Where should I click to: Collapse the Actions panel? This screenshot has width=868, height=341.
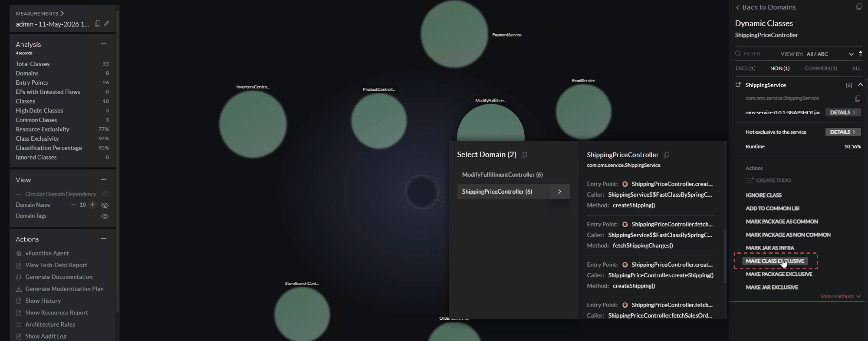103,238
